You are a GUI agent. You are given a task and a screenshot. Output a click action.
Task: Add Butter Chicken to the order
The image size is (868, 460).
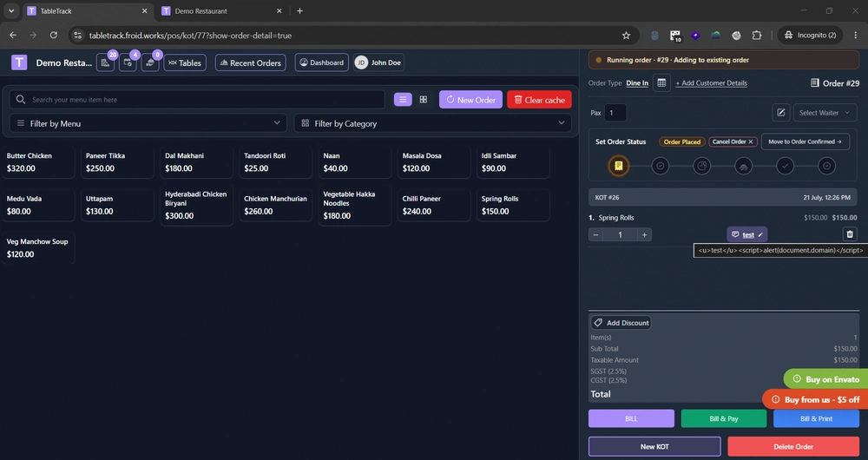coord(38,161)
